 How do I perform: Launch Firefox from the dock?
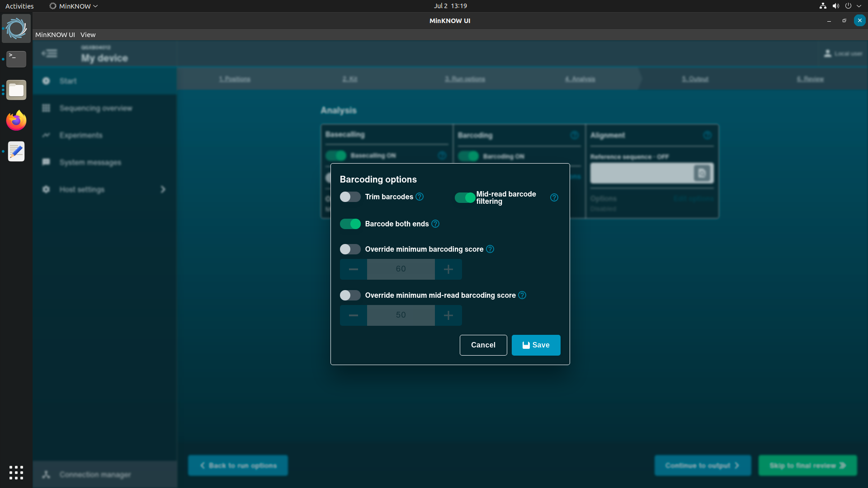[16, 121]
